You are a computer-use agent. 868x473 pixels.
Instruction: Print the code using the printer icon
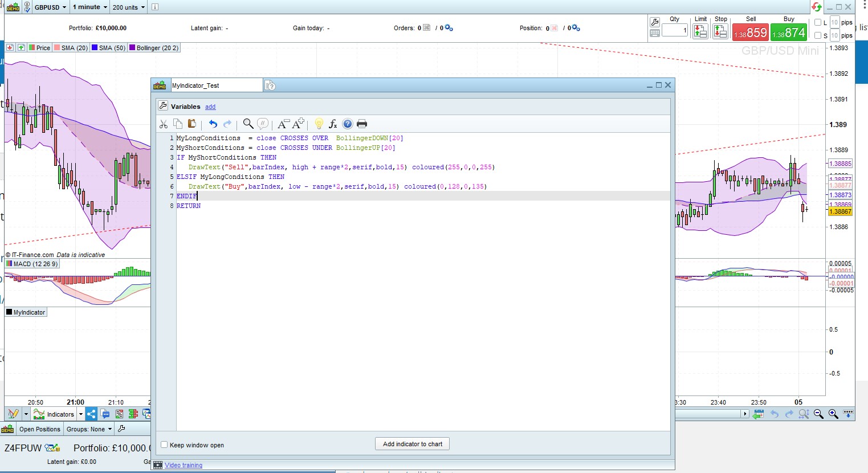click(362, 124)
